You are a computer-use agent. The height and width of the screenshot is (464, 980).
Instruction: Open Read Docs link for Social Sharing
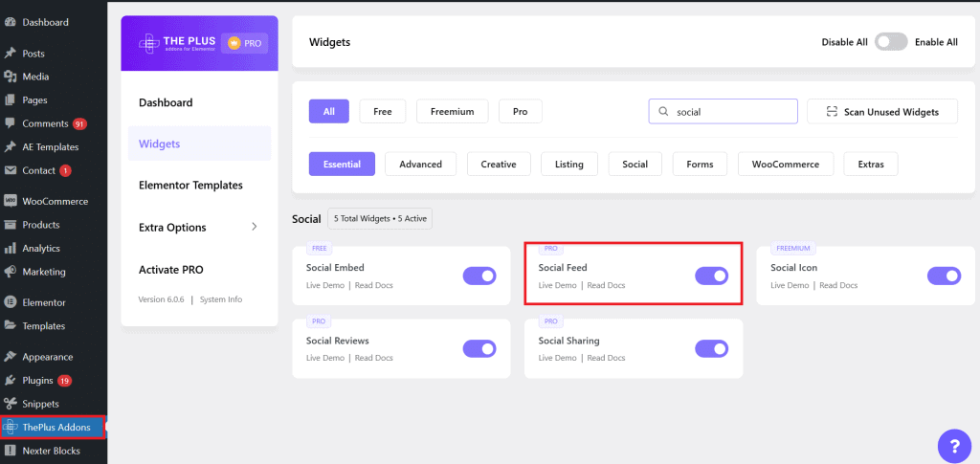pos(606,358)
